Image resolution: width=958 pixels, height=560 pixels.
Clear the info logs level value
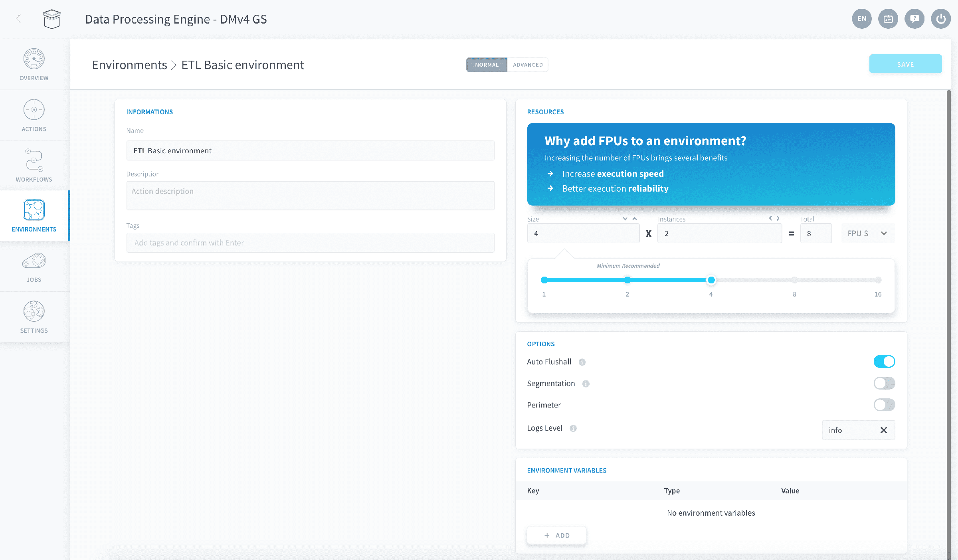(x=884, y=430)
